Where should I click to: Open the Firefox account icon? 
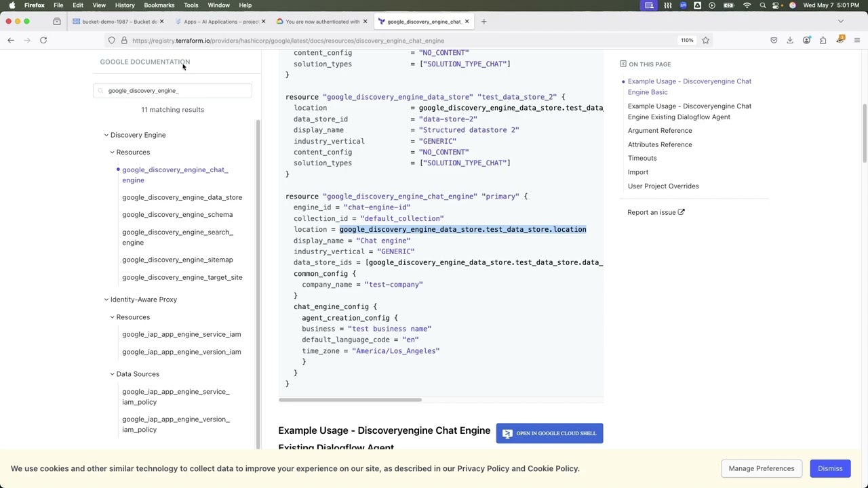coord(806,41)
